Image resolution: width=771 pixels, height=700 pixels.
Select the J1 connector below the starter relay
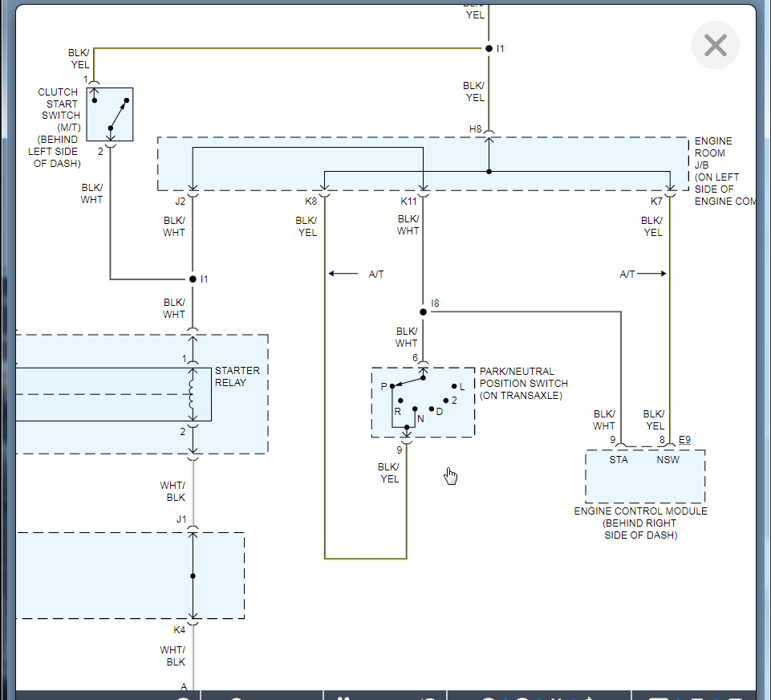(x=193, y=528)
